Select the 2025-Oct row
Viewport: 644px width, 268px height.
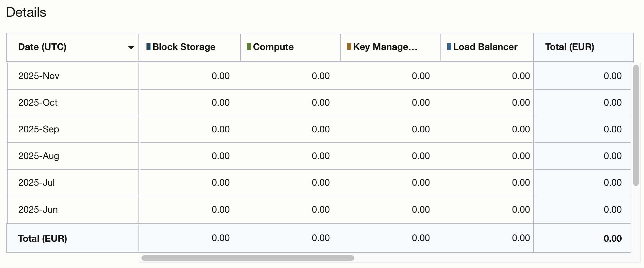319,103
